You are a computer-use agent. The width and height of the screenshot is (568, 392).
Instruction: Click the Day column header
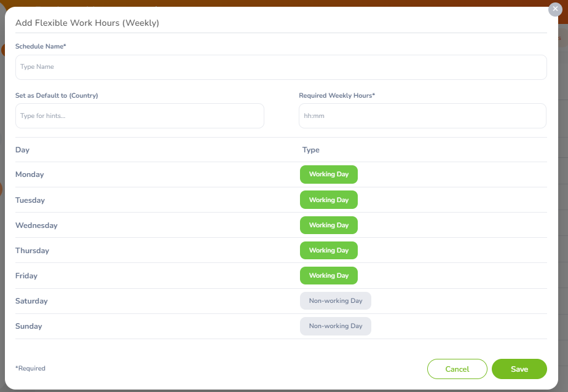click(x=22, y=150)
